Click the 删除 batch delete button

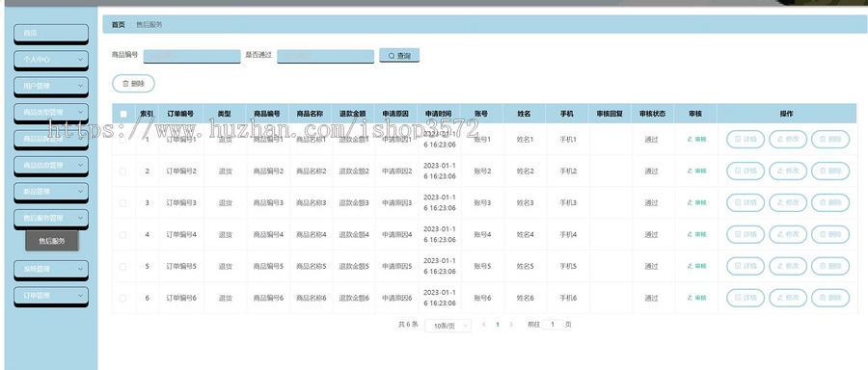pos(133,84)
